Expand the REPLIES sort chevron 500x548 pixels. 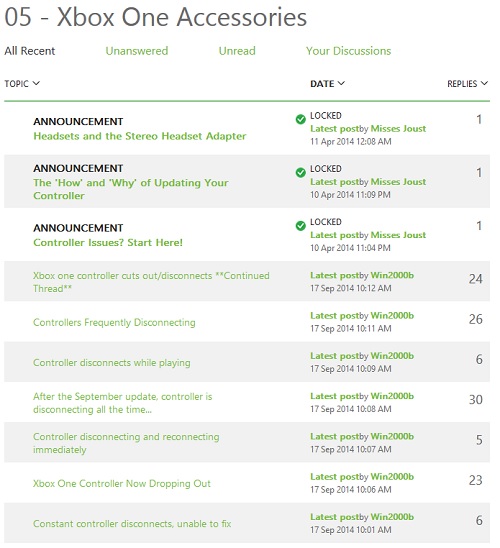click(484, 83)
